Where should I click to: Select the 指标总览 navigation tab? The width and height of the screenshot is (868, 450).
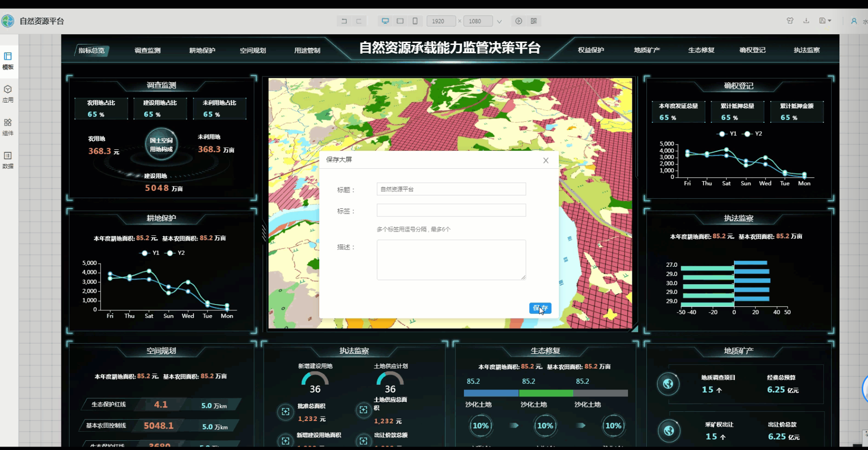click(x=91, y=50)
